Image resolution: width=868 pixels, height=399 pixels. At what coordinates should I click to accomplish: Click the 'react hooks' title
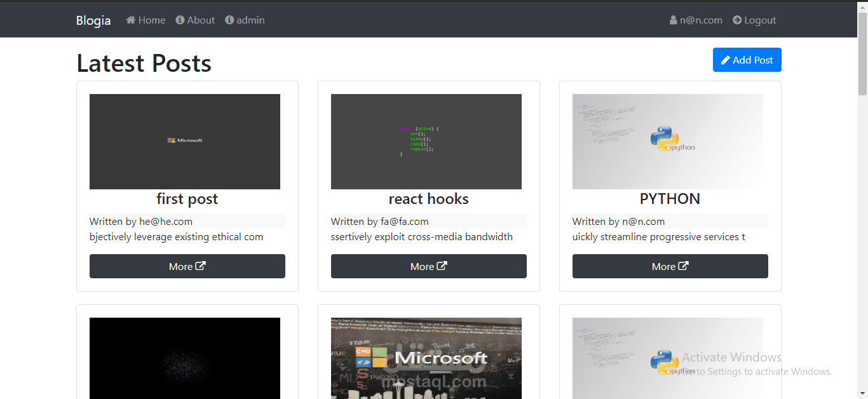(x=429, y=199)
